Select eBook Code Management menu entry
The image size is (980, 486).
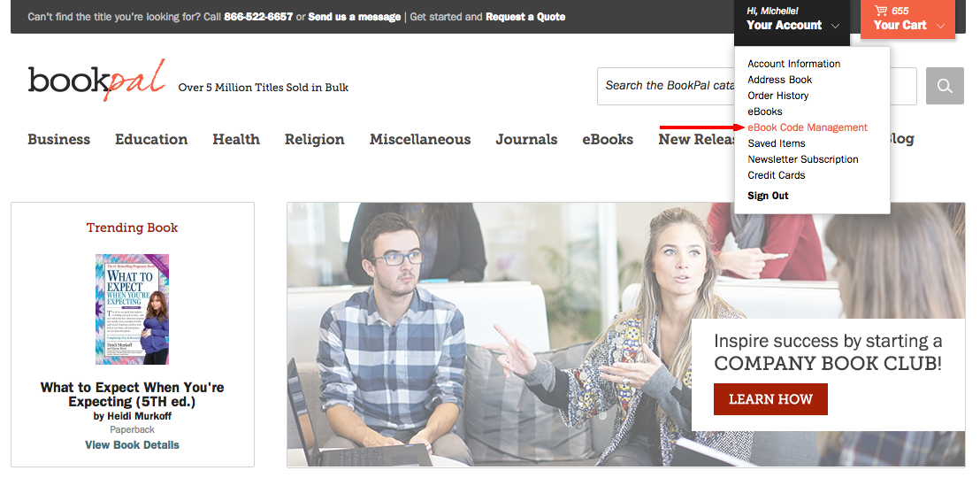[x=808, y=127]
